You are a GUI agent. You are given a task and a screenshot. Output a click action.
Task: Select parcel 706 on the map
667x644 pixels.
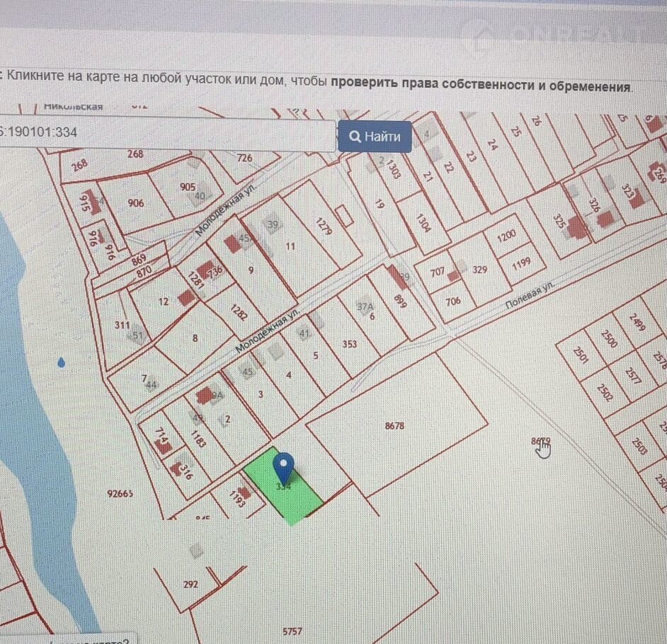pyautogui.click(x=453, y=301)
